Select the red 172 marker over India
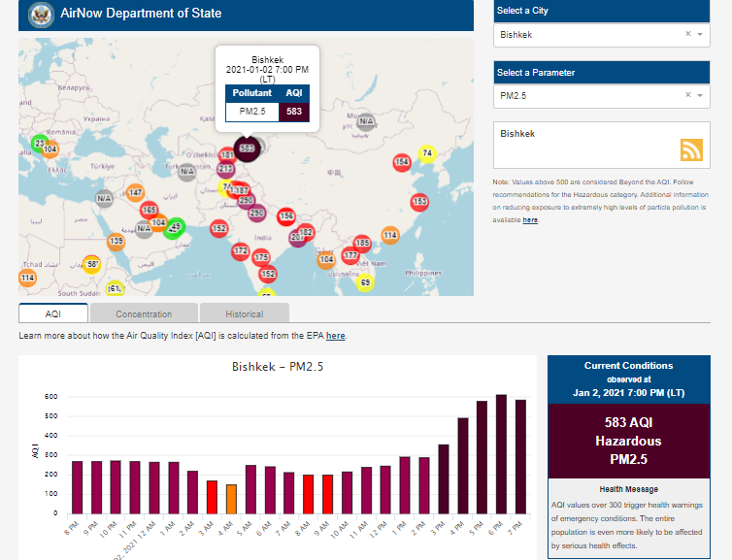732x560 pixels. click(241, 251)
